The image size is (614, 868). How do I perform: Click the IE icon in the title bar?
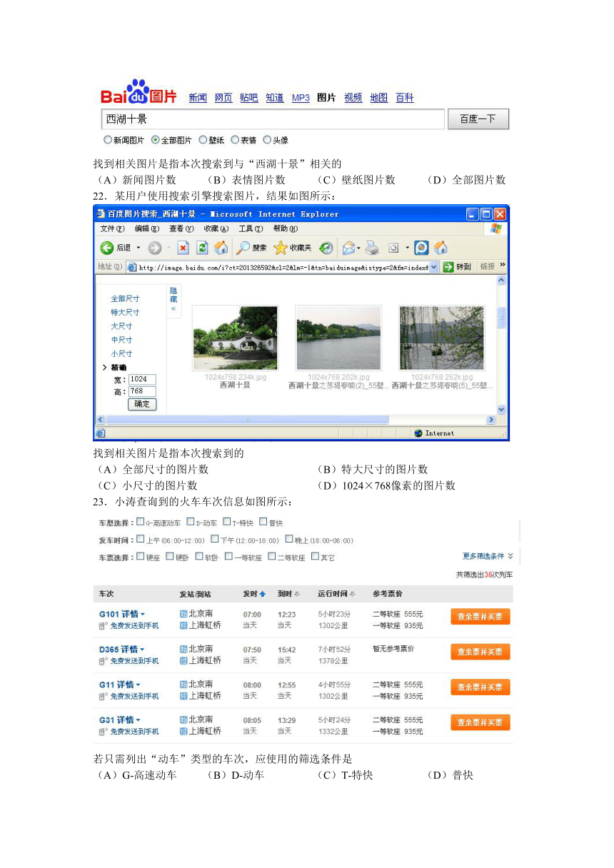(101, 214)
